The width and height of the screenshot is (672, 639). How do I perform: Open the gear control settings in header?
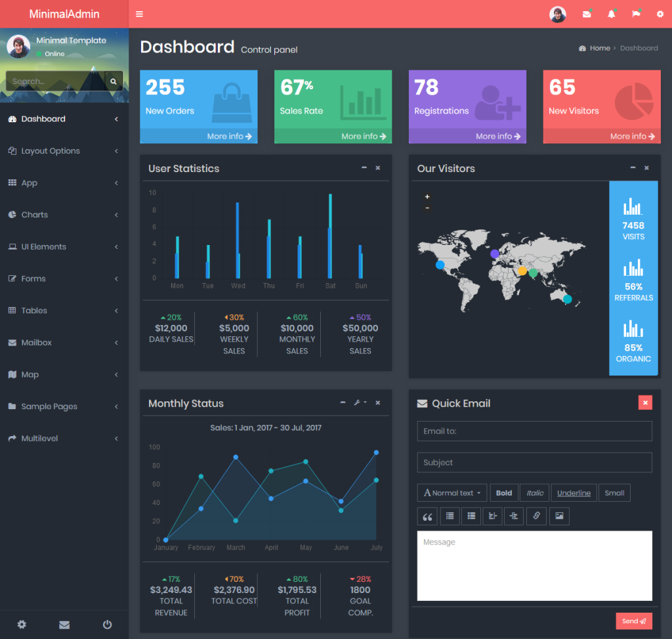660,14
